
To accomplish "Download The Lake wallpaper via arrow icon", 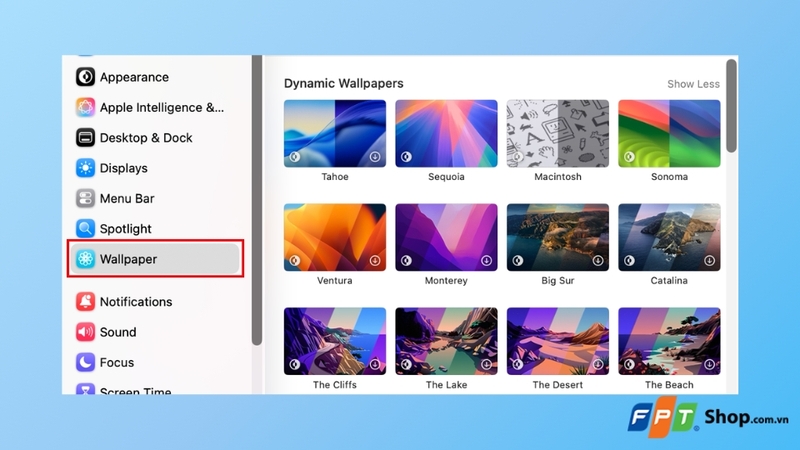I will 486,364.
